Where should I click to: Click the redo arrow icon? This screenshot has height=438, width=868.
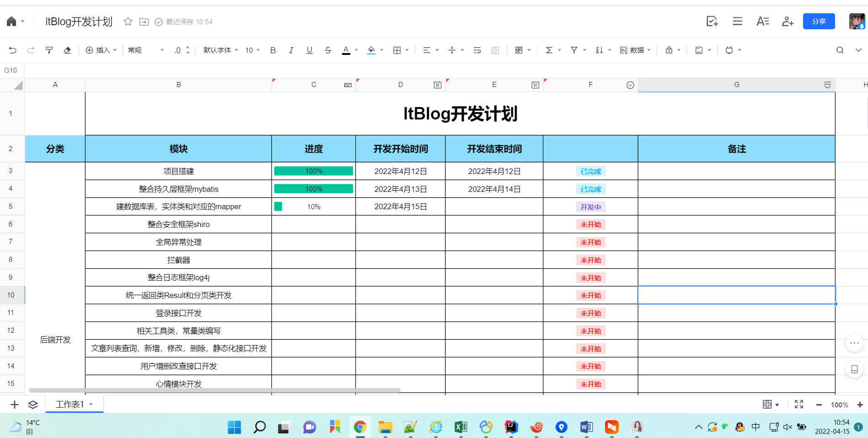[31, 50]
